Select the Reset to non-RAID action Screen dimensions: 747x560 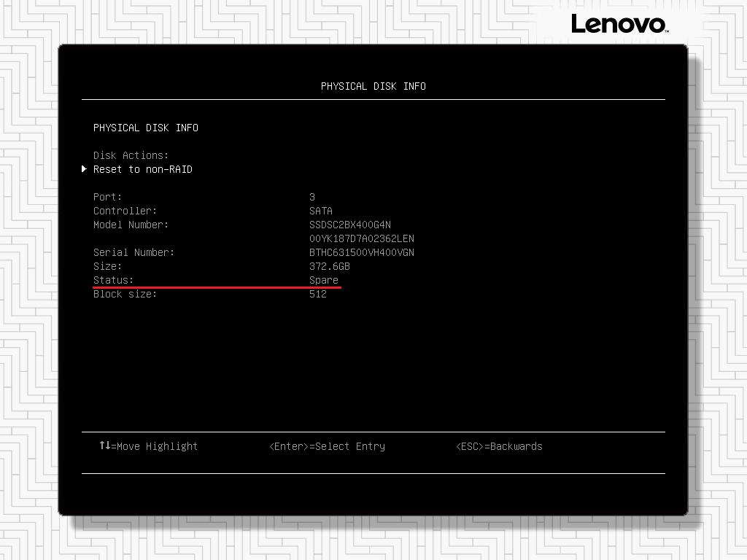pos(142,169)
